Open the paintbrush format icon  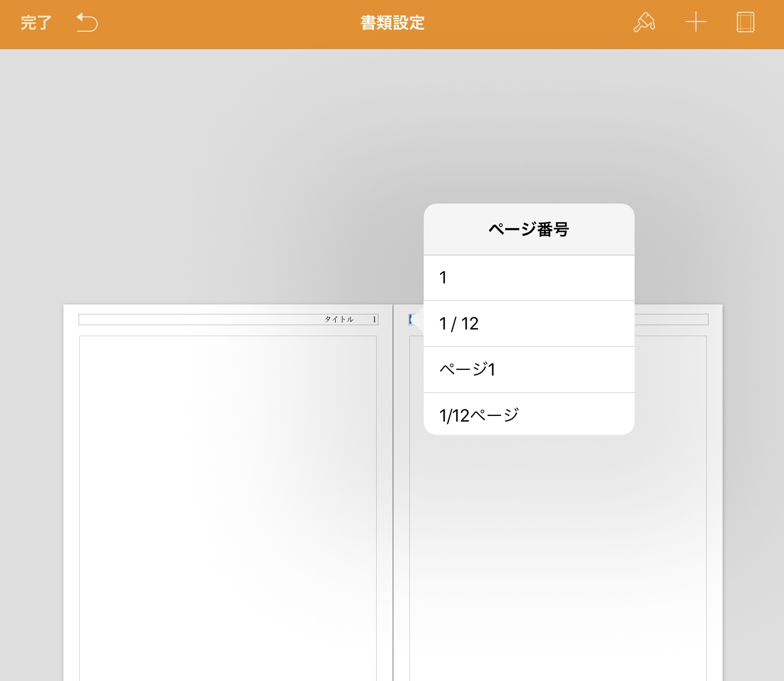point(644,23)
